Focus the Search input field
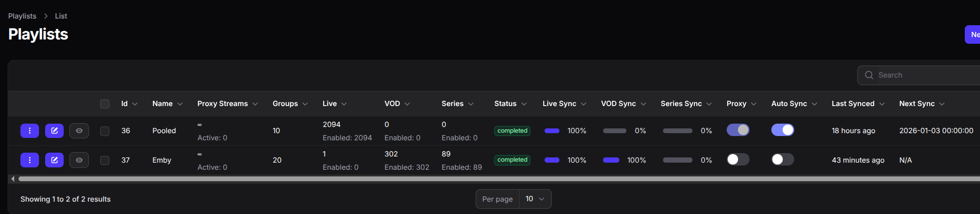 [922, 75]
